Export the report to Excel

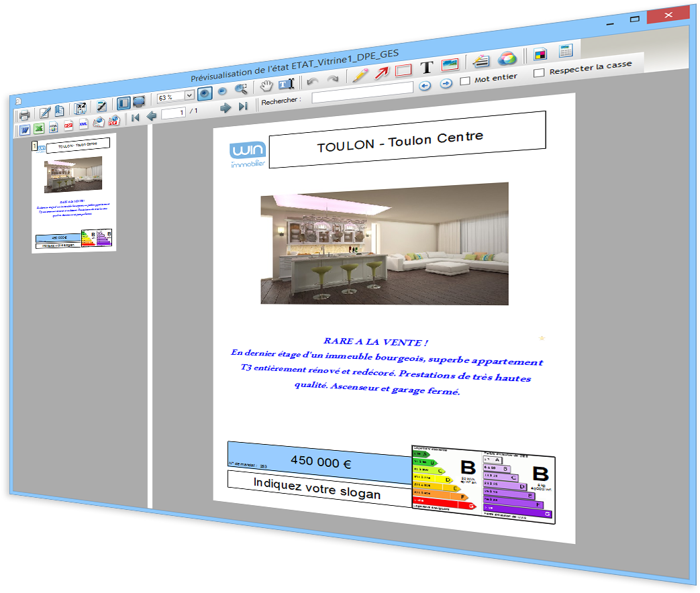[x=39, y=128]
